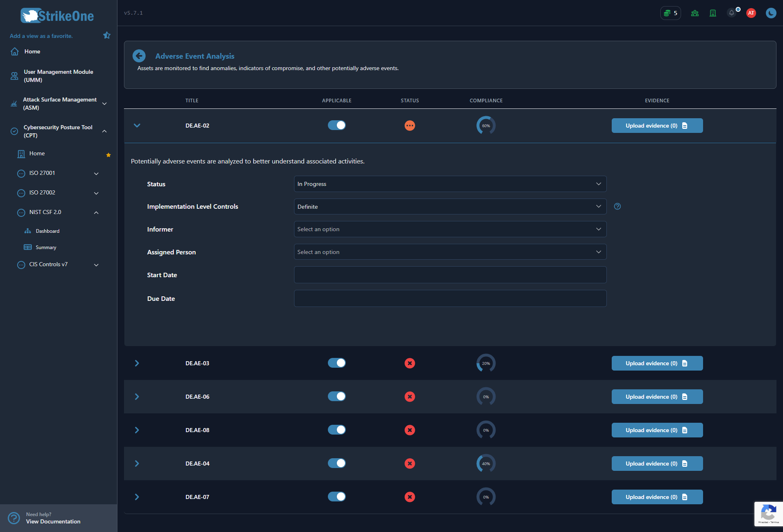Screen dimensions: 783x532
Task: Open the credits coins counter
Action: pos(670,13)
